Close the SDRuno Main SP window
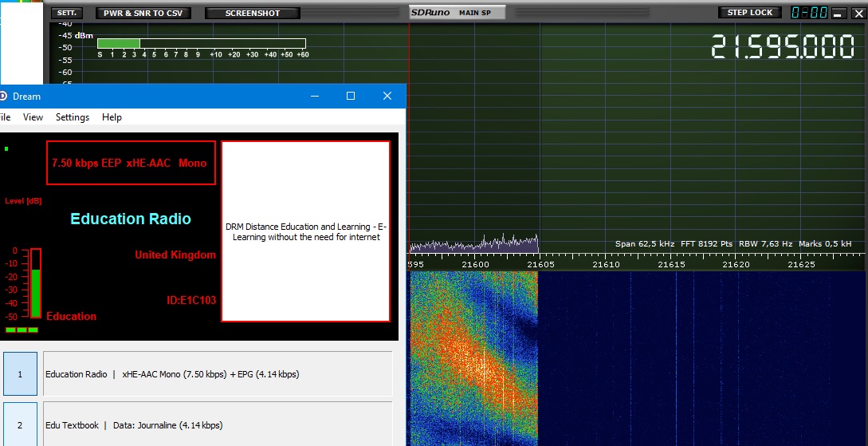Screen dimensions: 868x446 [857, 14]
